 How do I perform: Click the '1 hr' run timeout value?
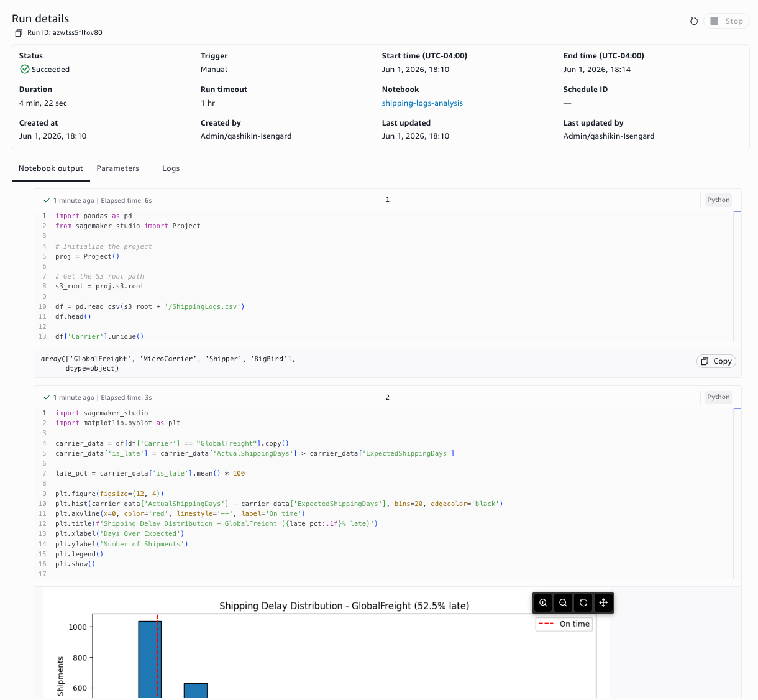click(x=208, y=103)
